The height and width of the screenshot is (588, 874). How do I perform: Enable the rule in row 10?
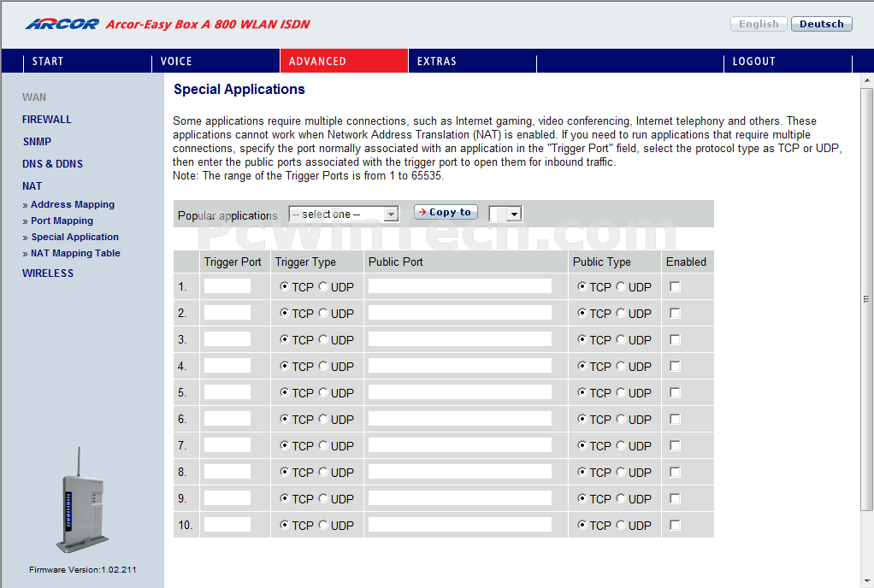[675, 525]
